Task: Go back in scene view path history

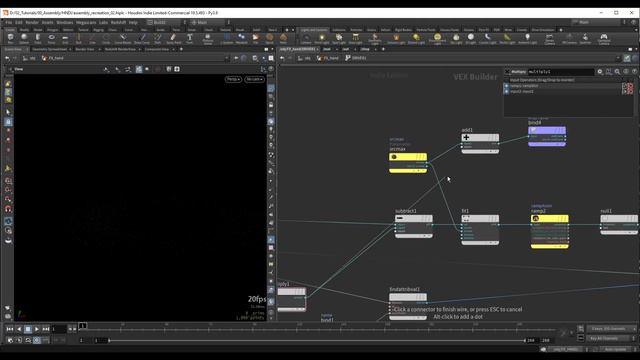Action: pyautogui.click(x=7, y=58)
